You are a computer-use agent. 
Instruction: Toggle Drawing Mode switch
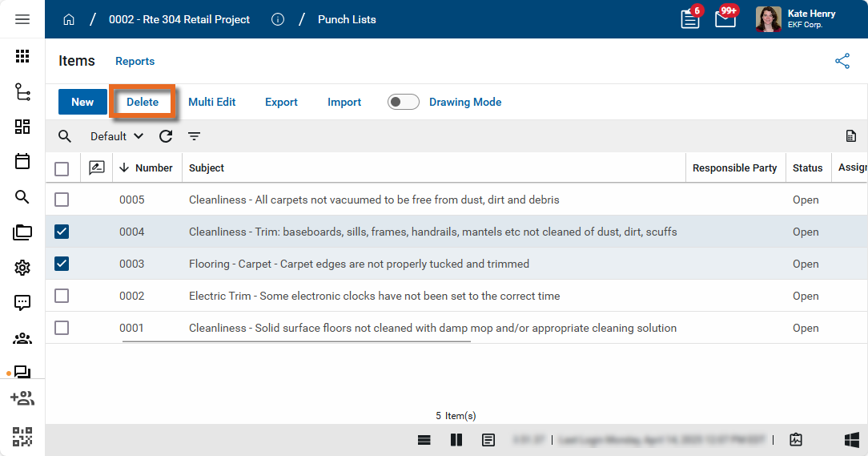pos(404,102)
